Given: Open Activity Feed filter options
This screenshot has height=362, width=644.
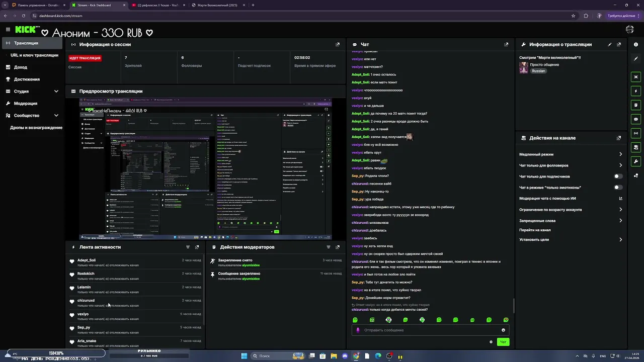Looking at the screenshot, I should [x=188, y=247].
